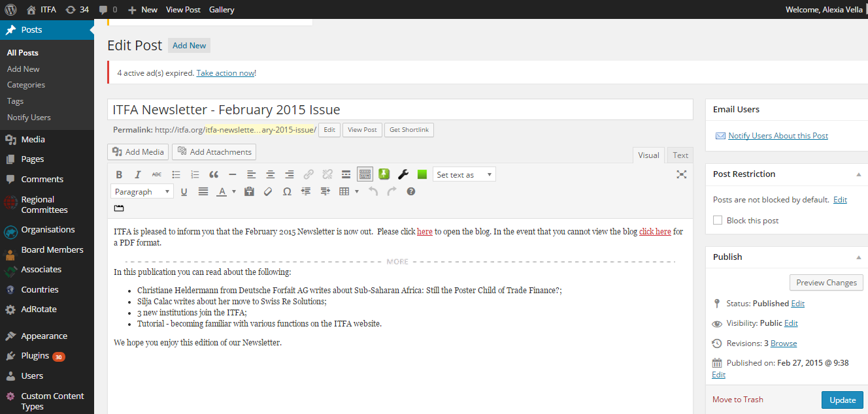Enter distraction-free fullscreen mode
The width and height of the screenshot is (868, 414).
(x=682, y=174)
